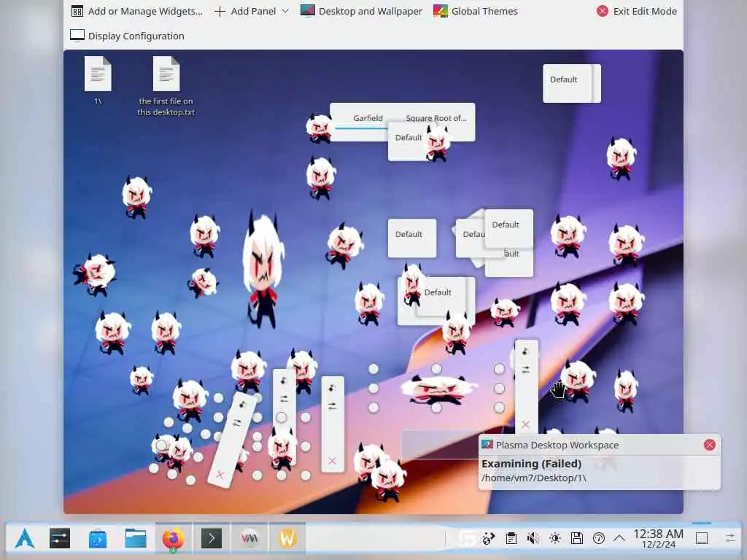The image size is (747, 560).
Task: Open Display Configuration
Action: 127,36
